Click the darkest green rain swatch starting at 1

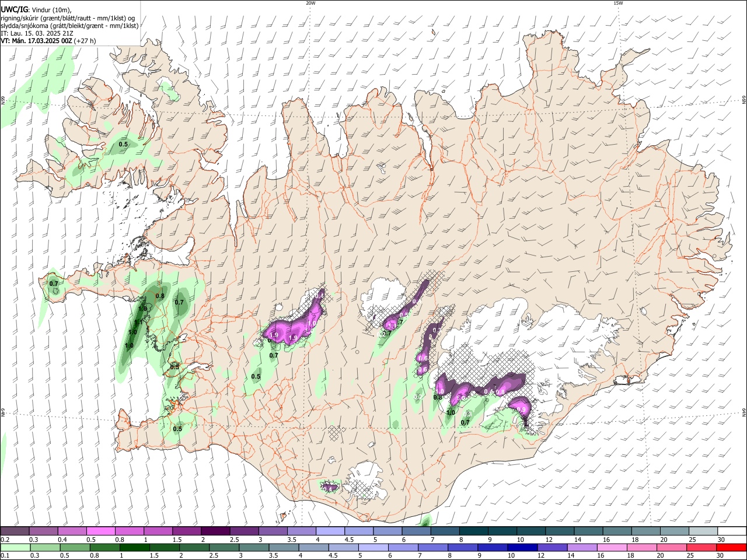point(134,547)
